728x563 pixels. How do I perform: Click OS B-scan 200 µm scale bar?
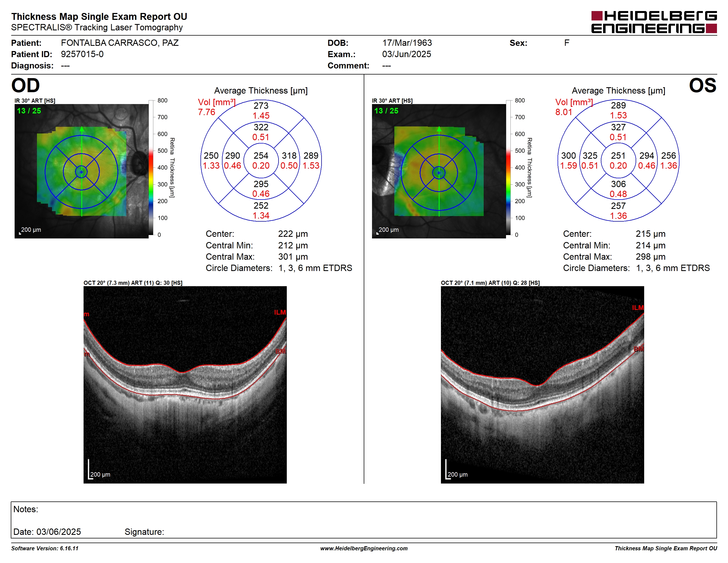(x=456, y=470)
